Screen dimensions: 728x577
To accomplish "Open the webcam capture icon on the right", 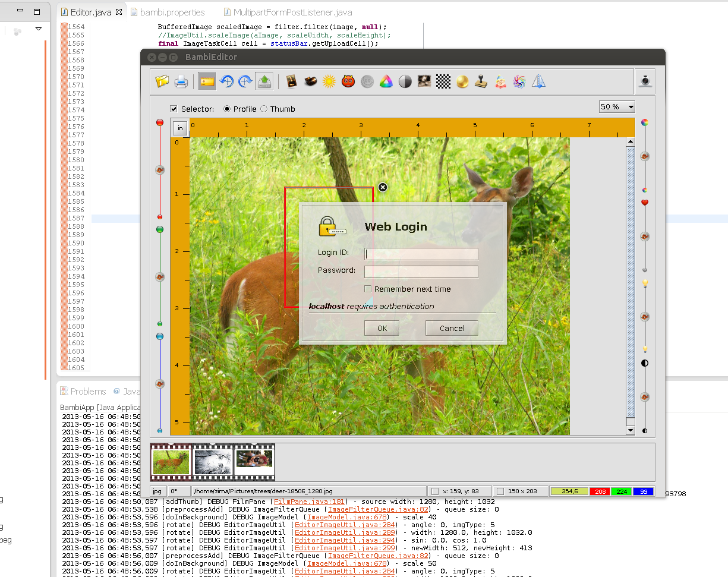I will tap(645, 81).
